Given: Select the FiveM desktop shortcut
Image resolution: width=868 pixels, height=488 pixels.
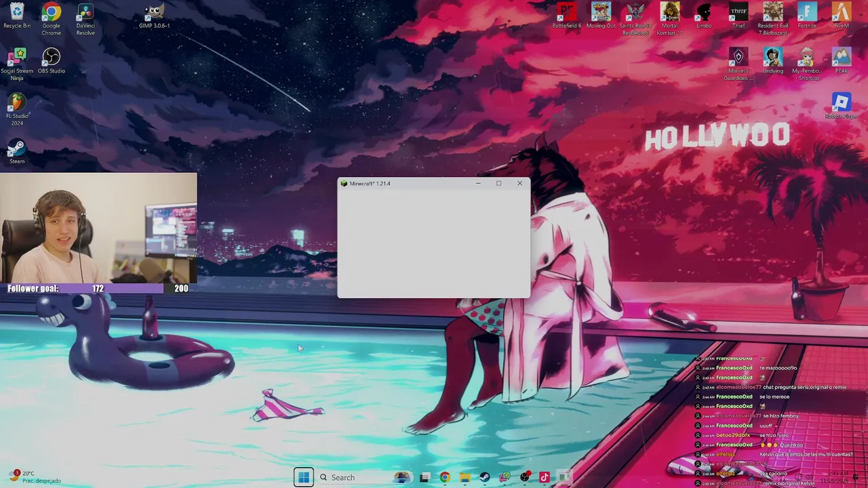Looking at the screenshot, I should pos(842,16).
